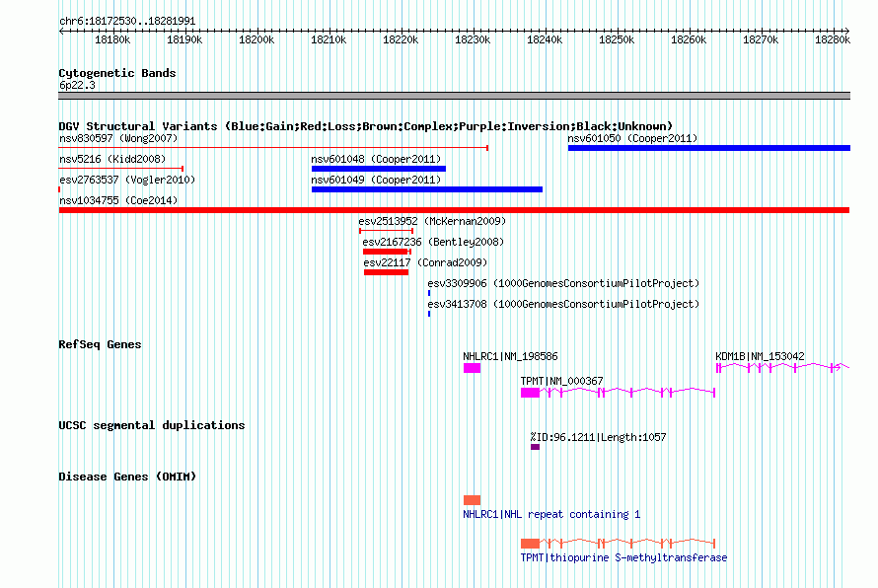Select the nsv601048 (Cooper2011) blue bar
Image resolution: width=878 pixels, height=588 pixels.
pyautogui.click(x=379, y=169)
